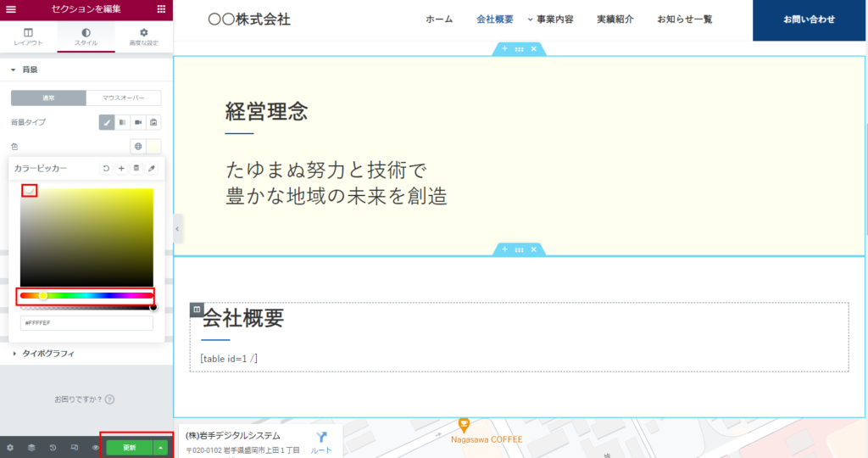Image resolution: width=868 pixels, height=458 pixels.
Task: Activate the eyedropper in color picker
Action: (152, 169)
